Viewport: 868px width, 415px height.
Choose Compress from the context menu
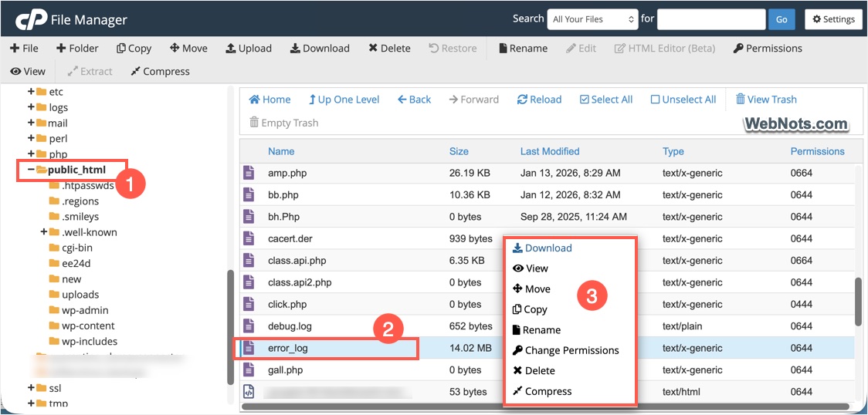coord(542,391)
